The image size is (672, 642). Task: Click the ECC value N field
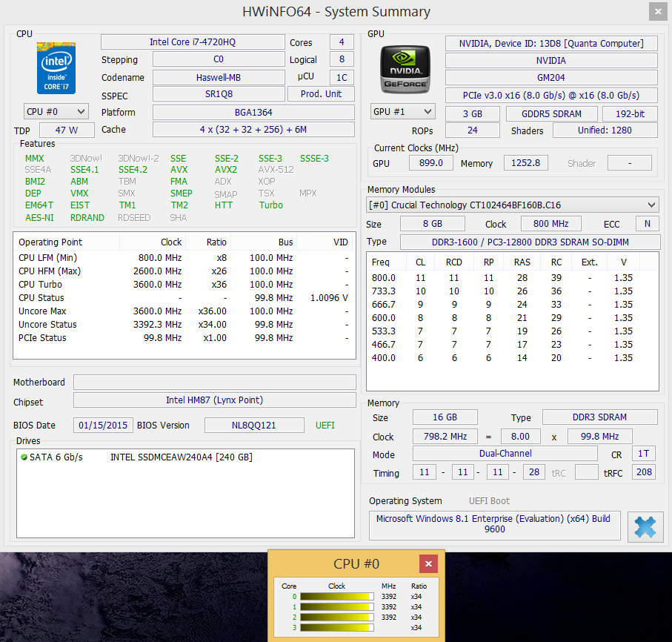click(x=647, y=224)
